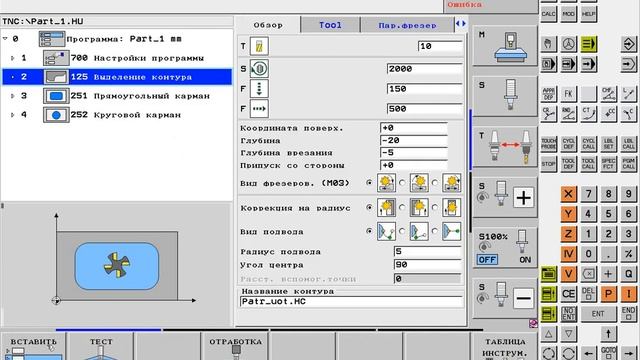Image resolution: width=640 pixels, height=360 pixels.
Task: Click the ТАБЛИЦА ИНСТРУМ. softkey
Action: pyautogui.click(x=504, y=347)
